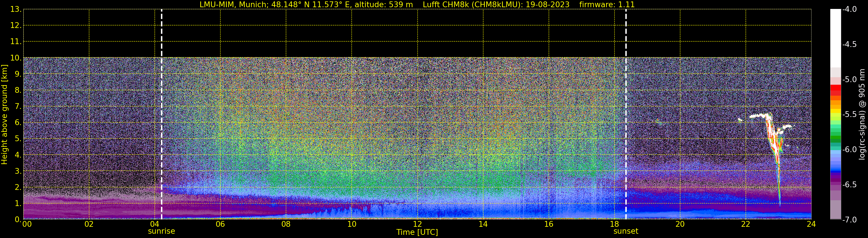Viewport: 868px width, 238px height.
Task: Click height-axis tick label '7.'
Action: [18, 107]
